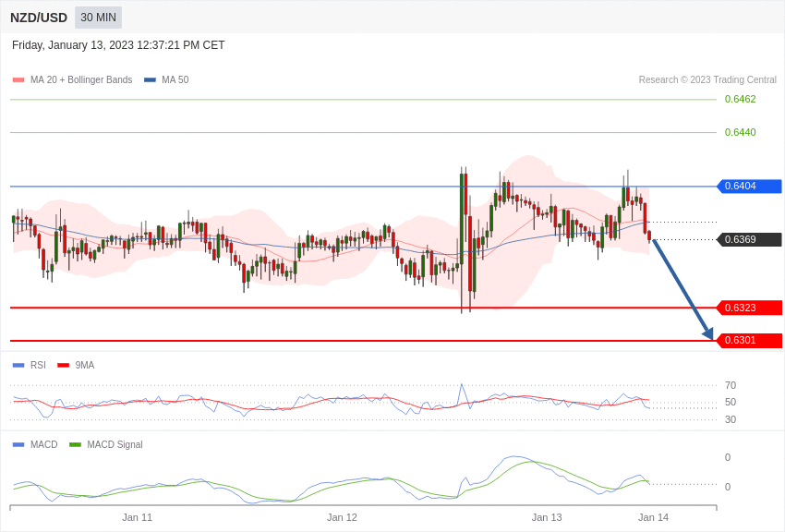The height and width of the screenshot is (532, 785).
Task: Click the Jan 14 date axis label
Action: tap(653, 517)
